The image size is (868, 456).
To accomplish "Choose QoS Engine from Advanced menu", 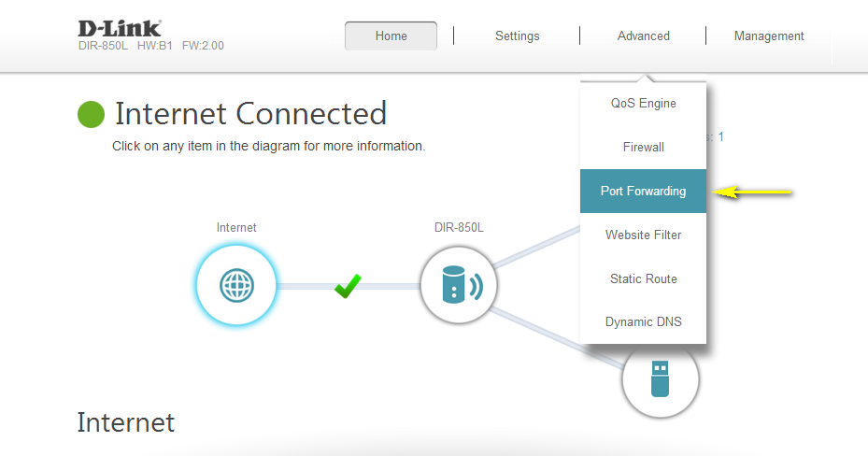I will pos(643,104).
